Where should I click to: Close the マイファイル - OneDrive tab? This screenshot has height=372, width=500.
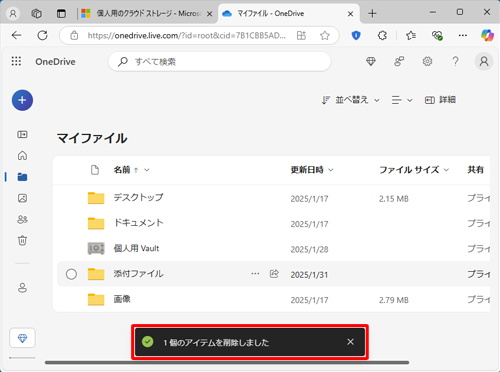tap(350, 14)
